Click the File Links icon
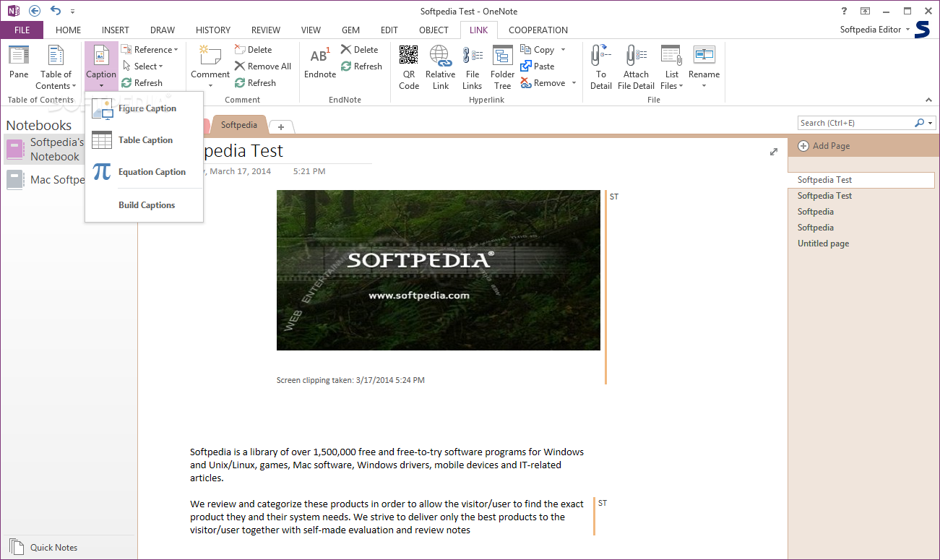Image resolution: width=940 pixels, height=560 pixels. point(473,55)
